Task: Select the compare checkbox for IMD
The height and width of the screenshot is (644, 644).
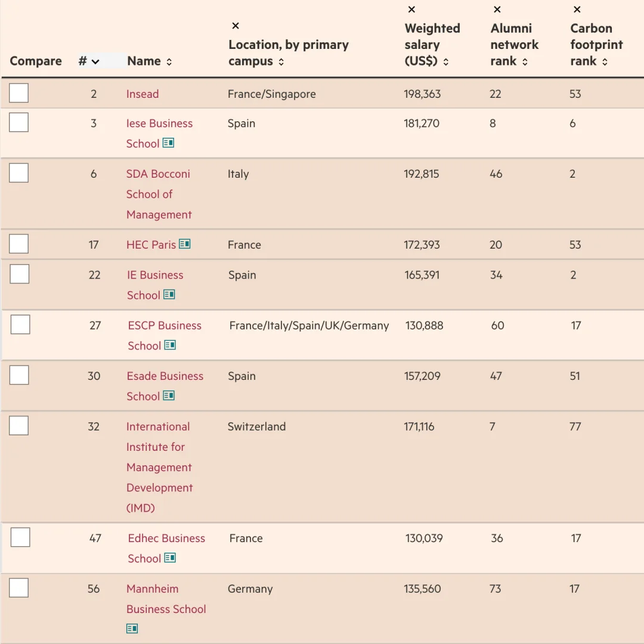Action: (x=19, y=426)
